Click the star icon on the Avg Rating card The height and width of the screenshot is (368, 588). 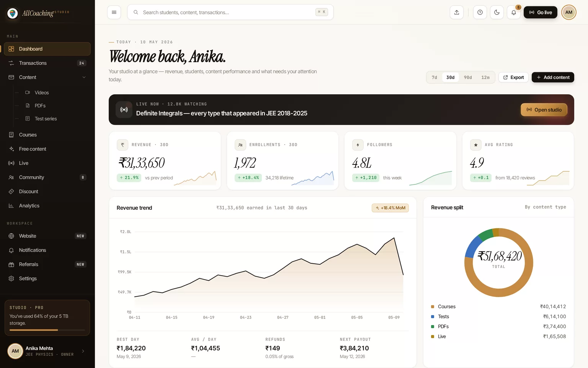476,145
